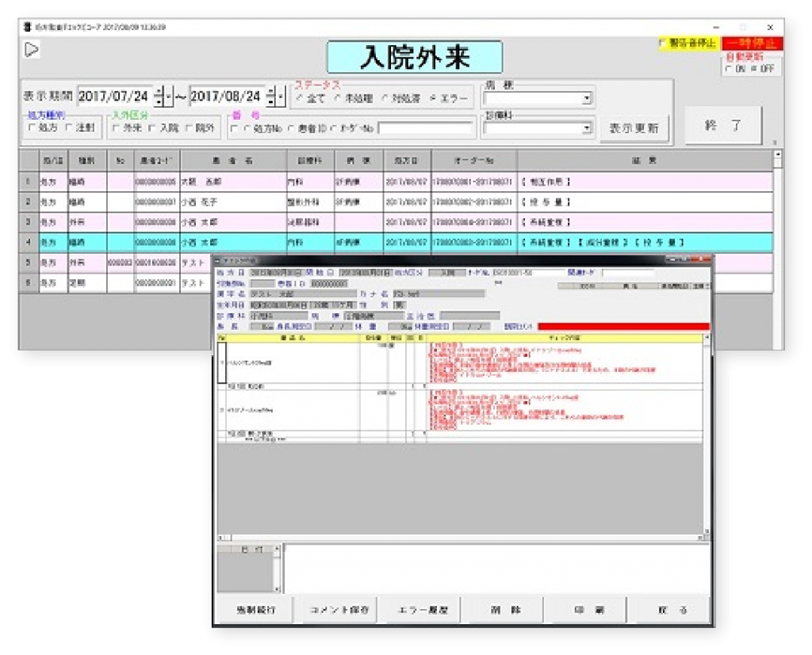Select the 未処理 status radio button

click(338, 98)
